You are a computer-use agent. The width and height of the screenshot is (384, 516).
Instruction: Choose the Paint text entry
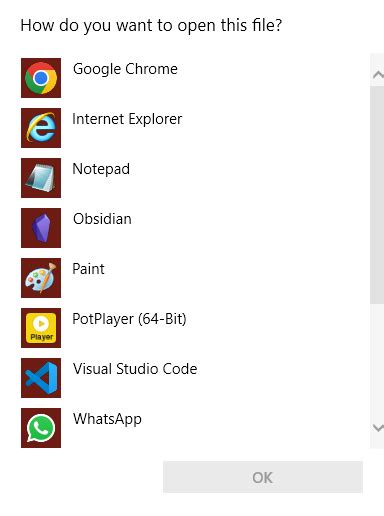(x=88, y=269)
